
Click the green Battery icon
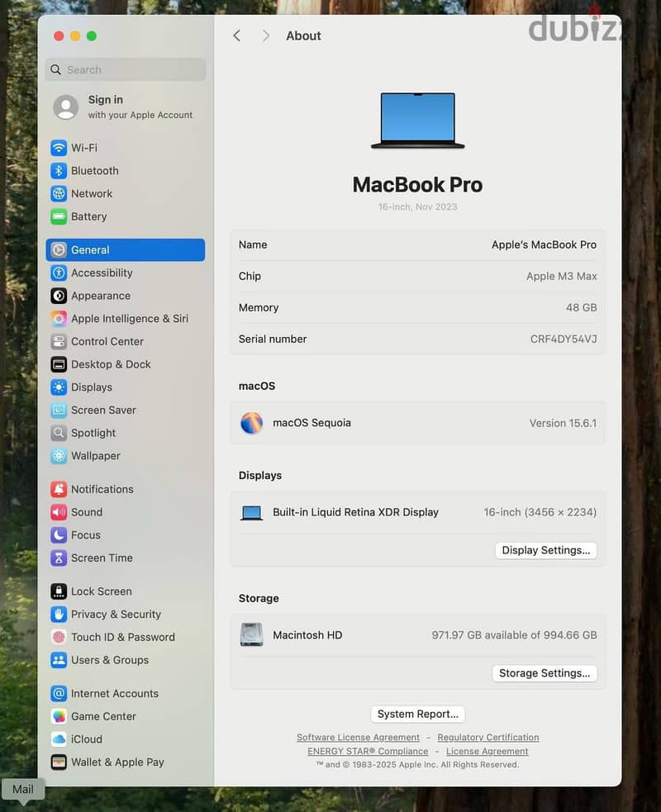tap(59, 216)
